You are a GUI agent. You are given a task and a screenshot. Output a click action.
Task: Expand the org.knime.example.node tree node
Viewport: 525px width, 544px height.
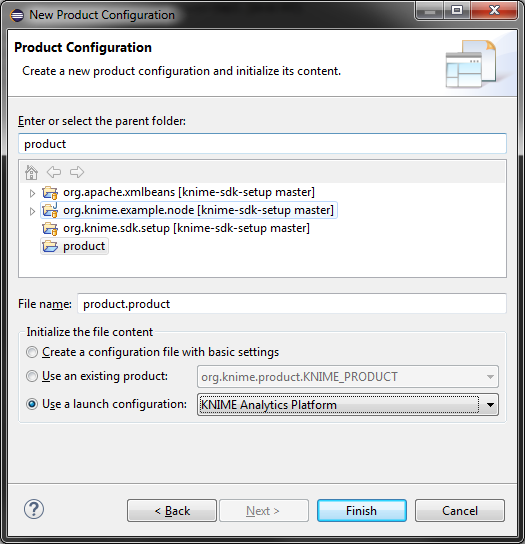tap(32, 211)
